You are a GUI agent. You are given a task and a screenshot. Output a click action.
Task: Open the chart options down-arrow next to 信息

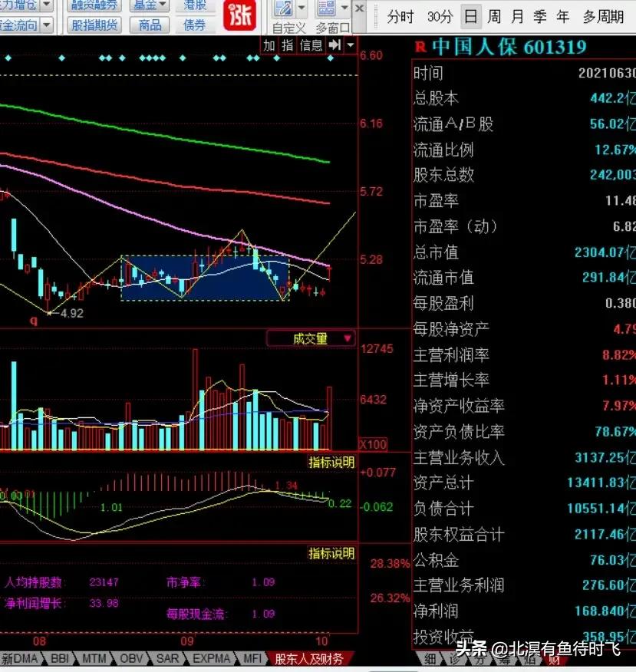[351, 45]
